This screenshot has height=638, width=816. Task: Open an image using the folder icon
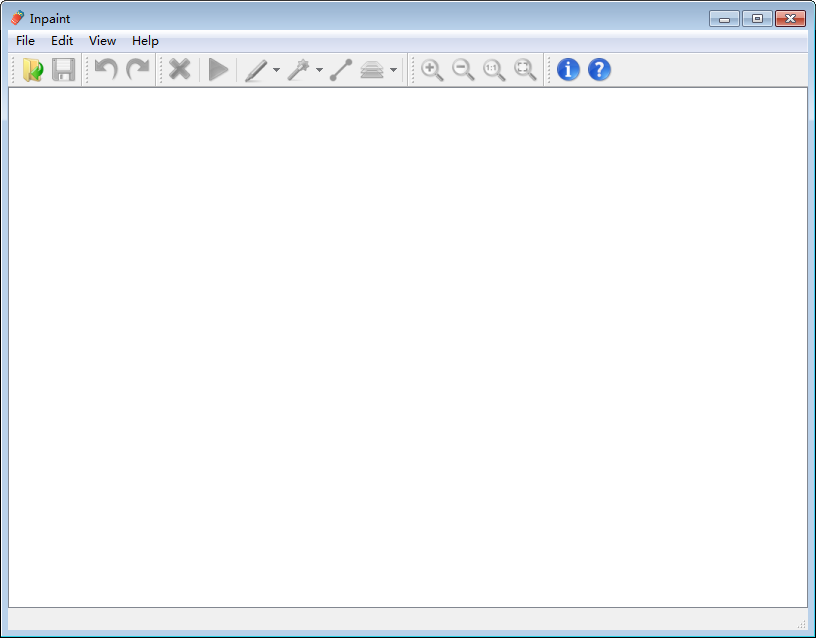tap(31, 69)
